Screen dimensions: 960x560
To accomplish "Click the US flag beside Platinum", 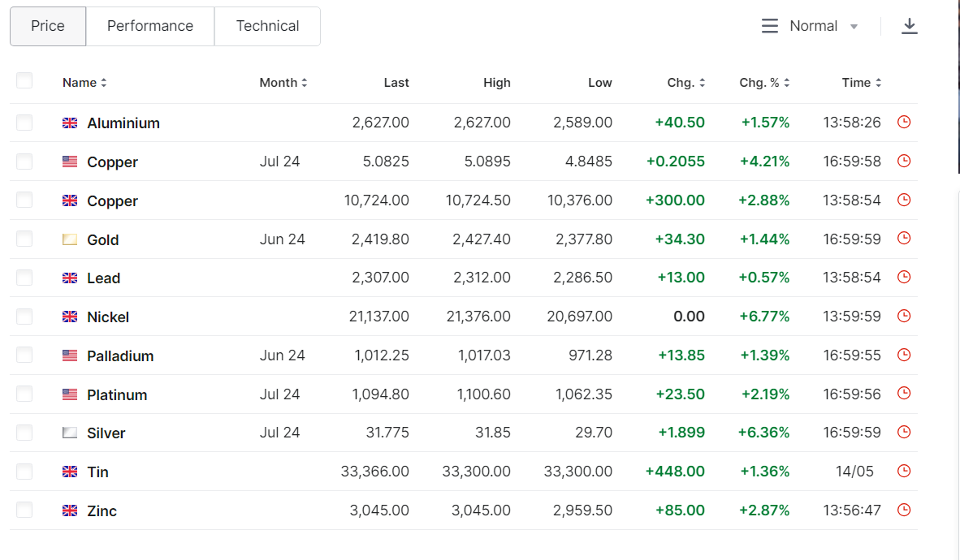I will click(x=70, y=394).
